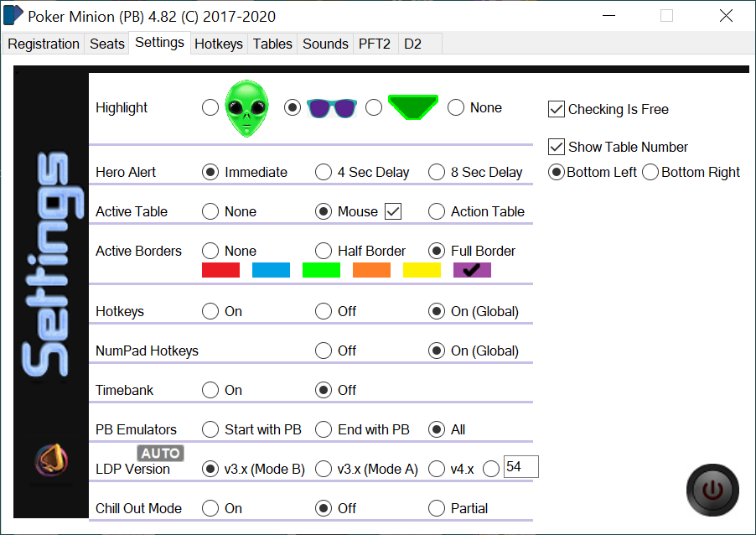Turn Hotkeys On
Image resolution: width=756 pixels, height=535 pixels.
[210, 311]
